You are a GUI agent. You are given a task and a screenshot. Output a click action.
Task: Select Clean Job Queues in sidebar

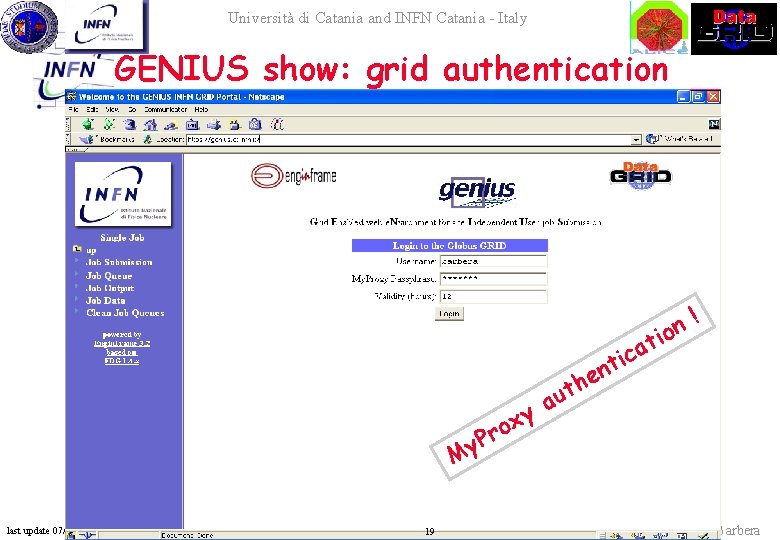tap(125, 313)
